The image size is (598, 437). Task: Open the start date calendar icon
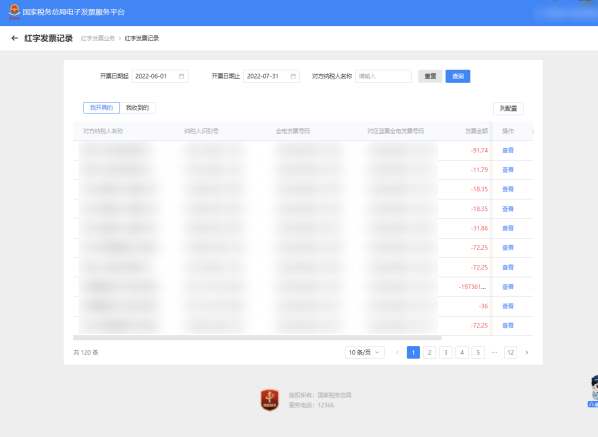point(182,76)
